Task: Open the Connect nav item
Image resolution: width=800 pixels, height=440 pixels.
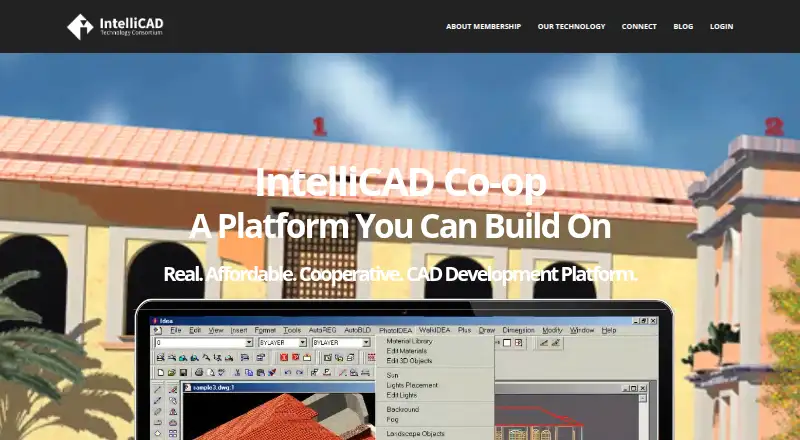Action: [639, 27]
